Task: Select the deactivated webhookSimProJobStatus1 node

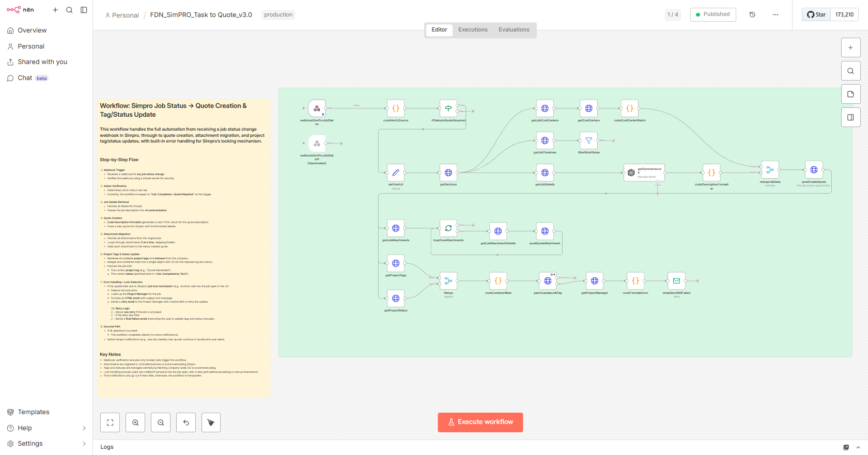Action: pyautogui.click(x=317, y=144)
